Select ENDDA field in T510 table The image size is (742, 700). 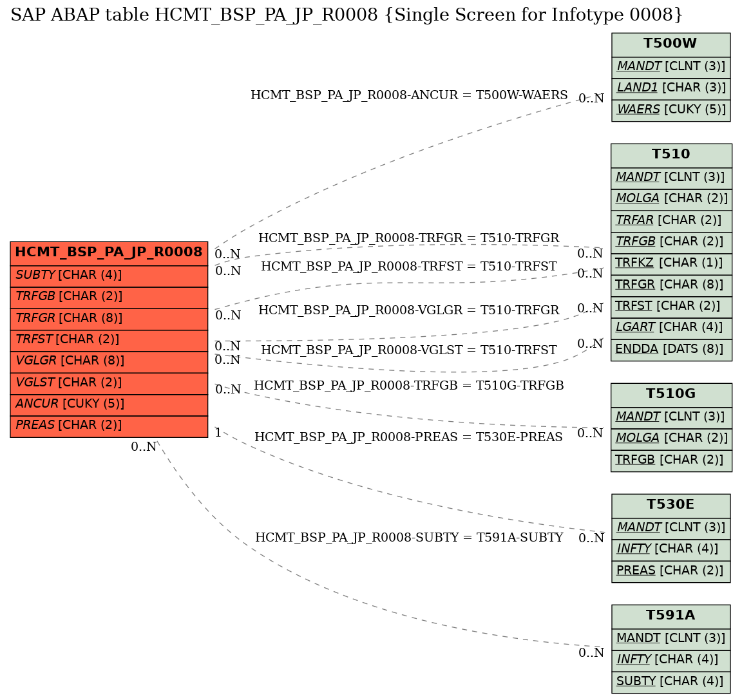click(x=671, y=350)
